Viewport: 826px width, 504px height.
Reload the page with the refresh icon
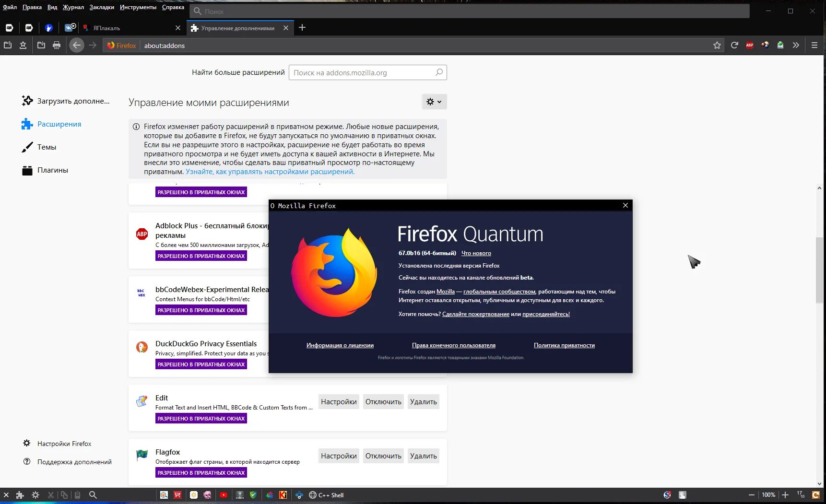pos(734,45)
